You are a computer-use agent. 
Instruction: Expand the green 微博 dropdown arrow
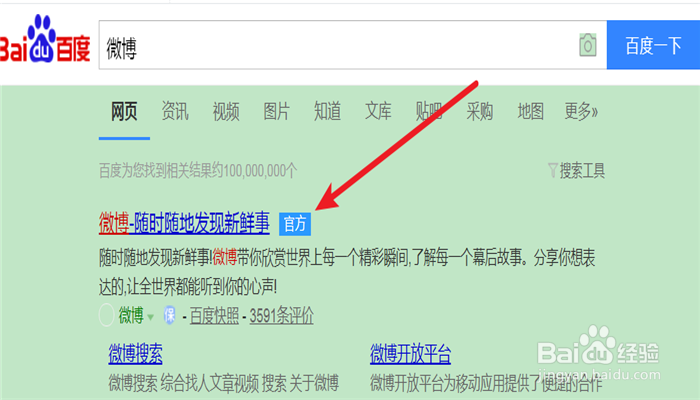click(150, 317)
